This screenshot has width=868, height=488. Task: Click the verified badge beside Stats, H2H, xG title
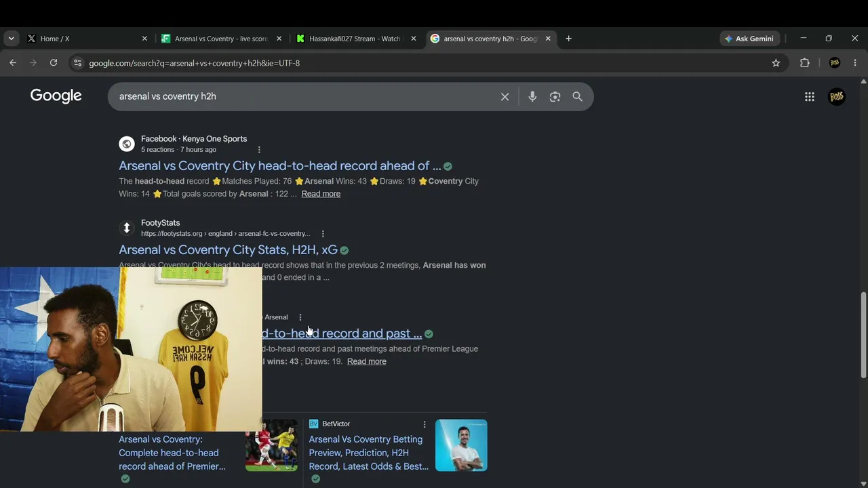(344, 250)
